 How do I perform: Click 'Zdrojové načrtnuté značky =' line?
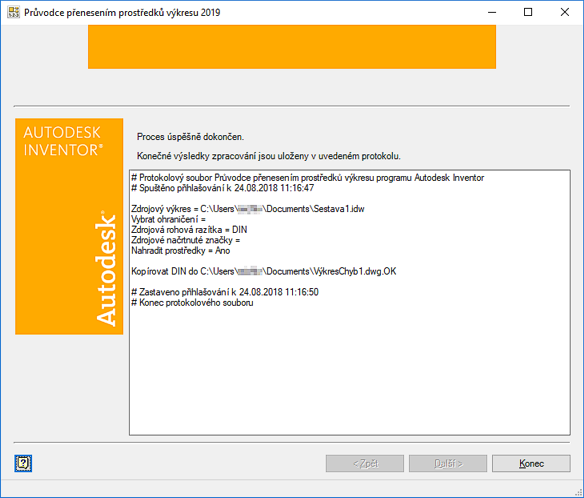185,240
